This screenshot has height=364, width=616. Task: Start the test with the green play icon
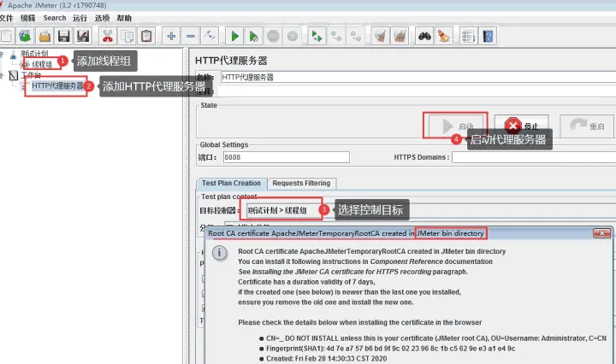[234, 36]
